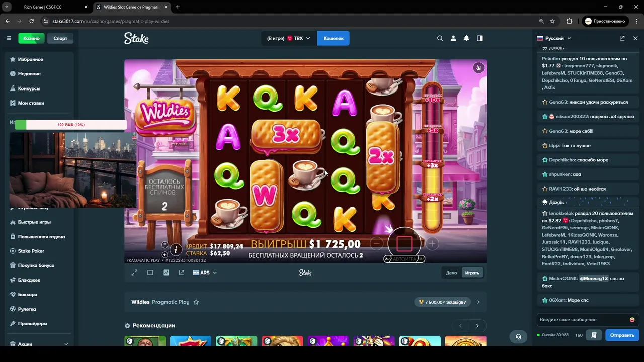Screen dimensions: 644x362
Task: Click the Stake logo in header
Action: (x=136, y=38)
